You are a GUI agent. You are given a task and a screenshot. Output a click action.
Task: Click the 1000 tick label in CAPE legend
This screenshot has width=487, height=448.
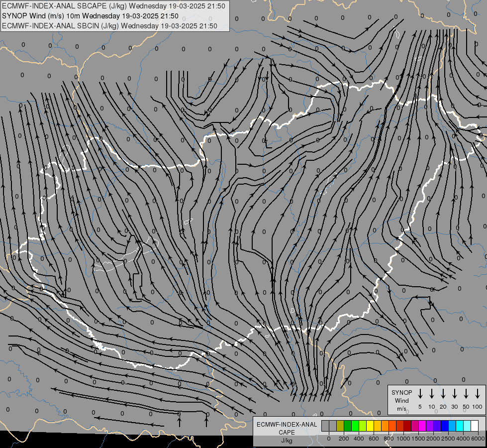click(403, 439)
